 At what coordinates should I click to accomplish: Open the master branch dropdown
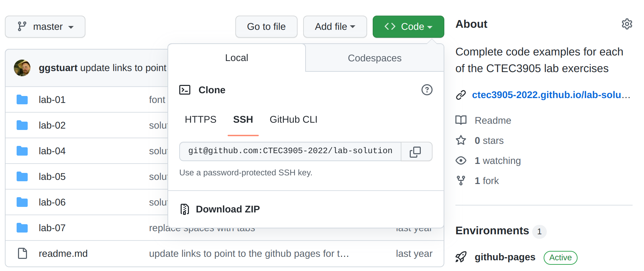[45, 27]
